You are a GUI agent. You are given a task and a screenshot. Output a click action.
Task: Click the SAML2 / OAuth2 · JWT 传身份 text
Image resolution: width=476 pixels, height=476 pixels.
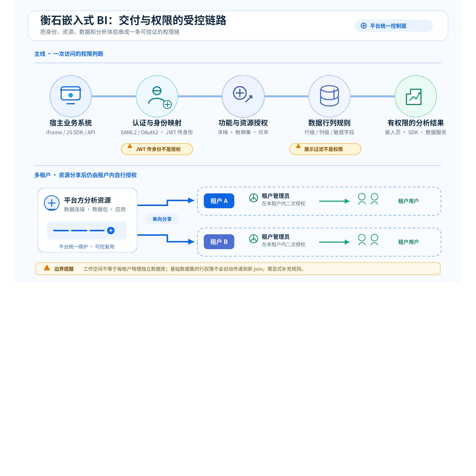pyautogui.click(x=157, y=132)
